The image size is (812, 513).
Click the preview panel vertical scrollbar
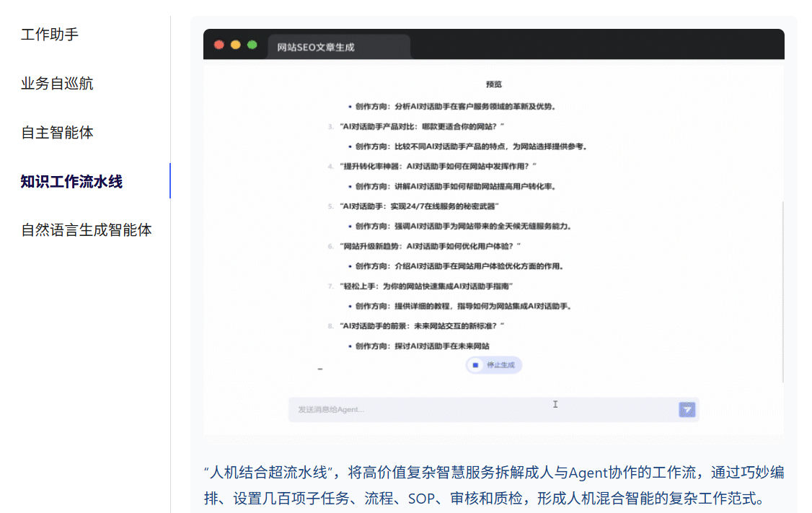coord(782,289)
